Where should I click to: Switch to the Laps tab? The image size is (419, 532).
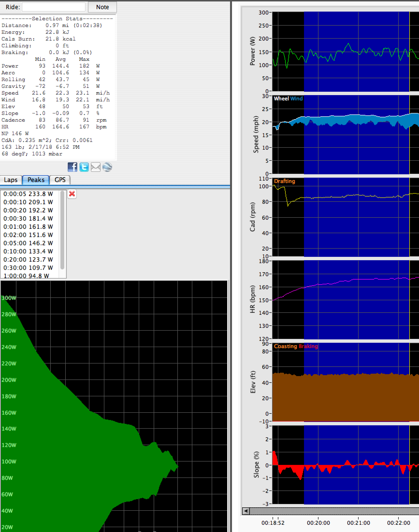[x=11, y=180]
